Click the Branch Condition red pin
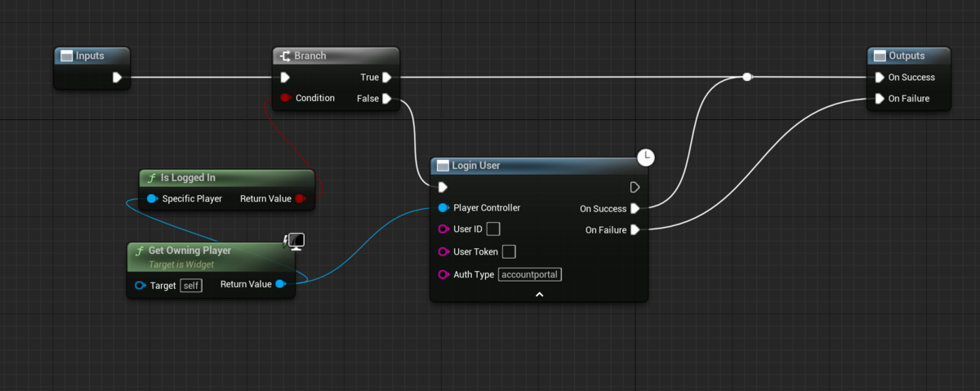This screenshot has height=391, width=980. [285, 98]
